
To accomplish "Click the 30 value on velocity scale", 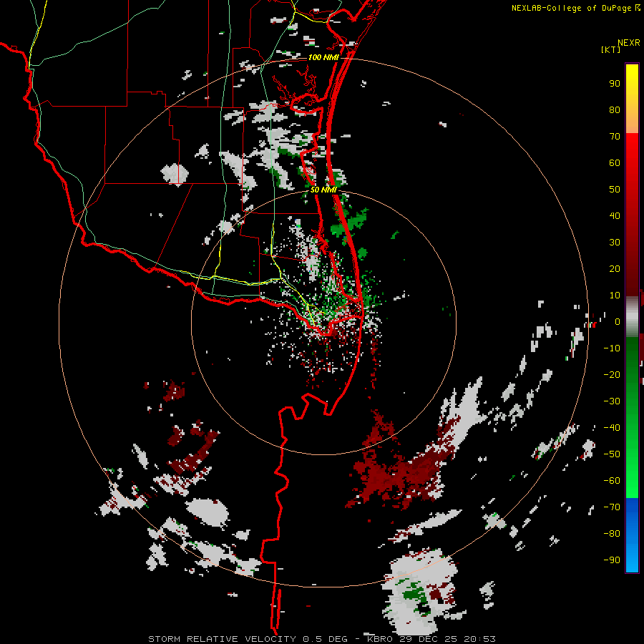I will (x=615, y=243).
